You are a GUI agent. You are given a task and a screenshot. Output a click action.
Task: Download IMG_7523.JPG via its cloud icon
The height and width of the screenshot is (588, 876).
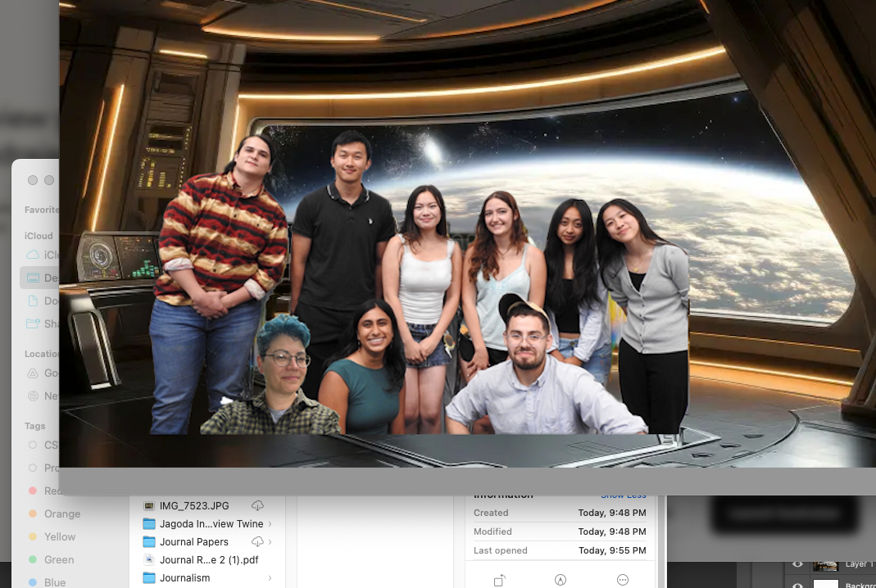257,505
